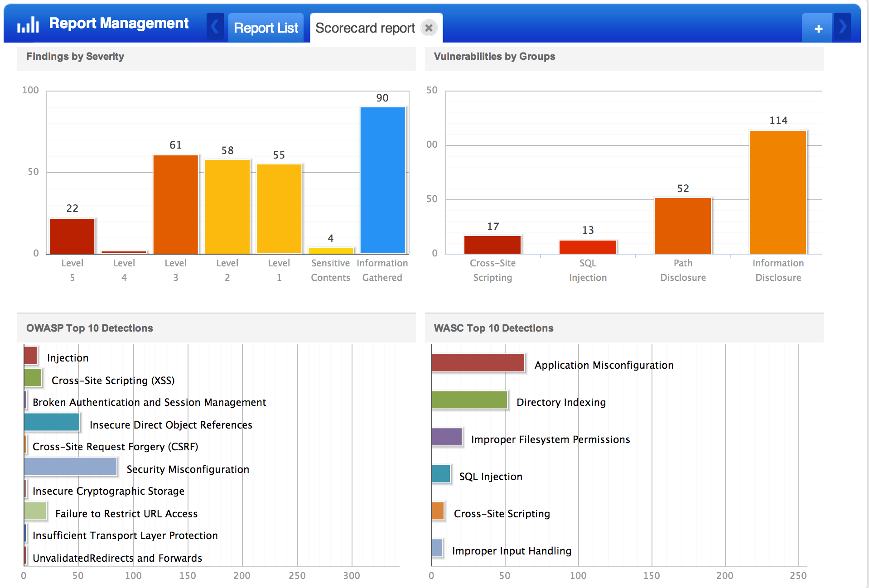Image resolution: width=869 pixels, height=588 pixels.
Task: Click the Level 2 bar showing 58
Action: (227, 207)
